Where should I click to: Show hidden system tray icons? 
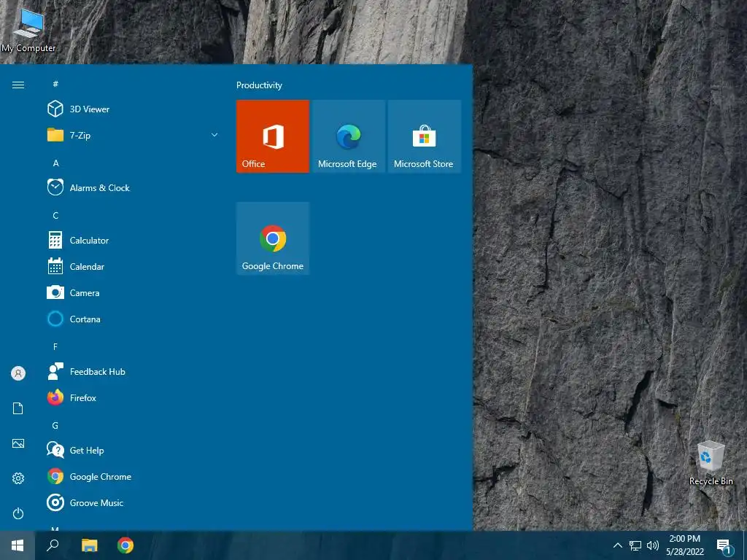click(x=617, y=545)
